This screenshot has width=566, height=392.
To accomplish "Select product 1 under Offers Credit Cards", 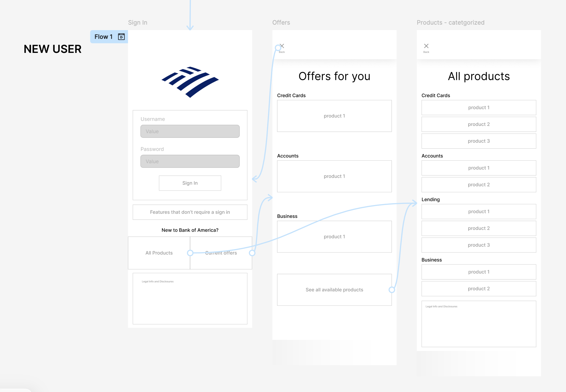I will pos(334,116).
